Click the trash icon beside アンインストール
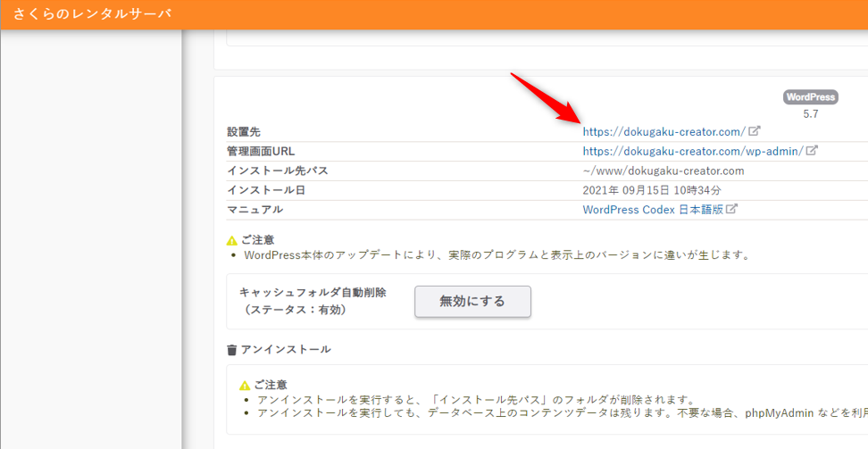This screenshot has width=868, height=449. pyautogui.click(x=232, y=350)
